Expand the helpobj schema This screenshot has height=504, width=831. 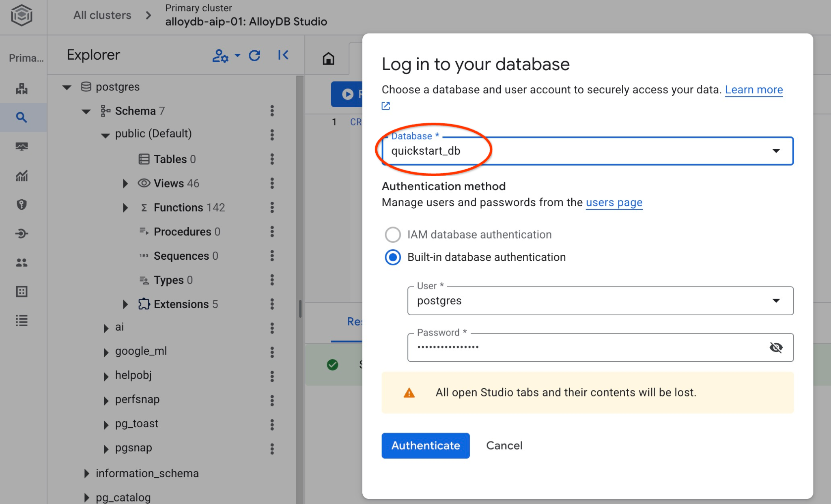105,376
